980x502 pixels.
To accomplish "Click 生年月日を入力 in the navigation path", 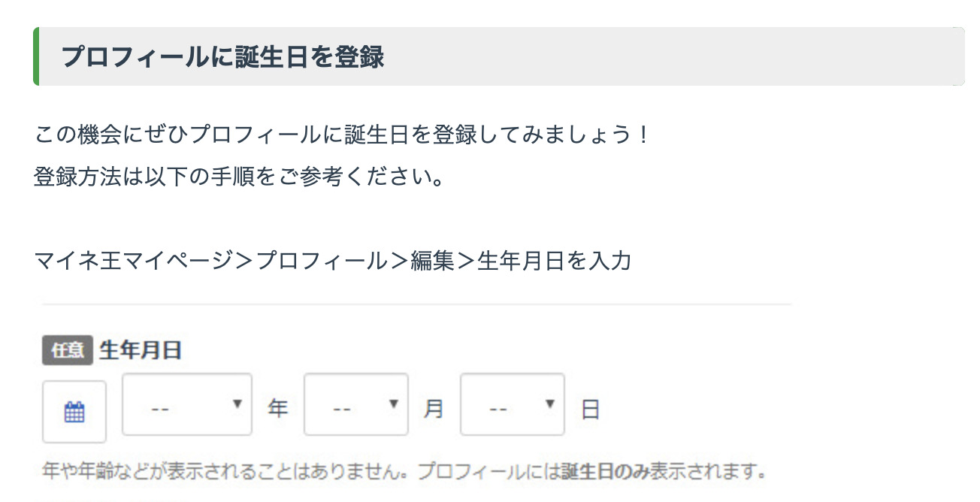I will (555, 260).
